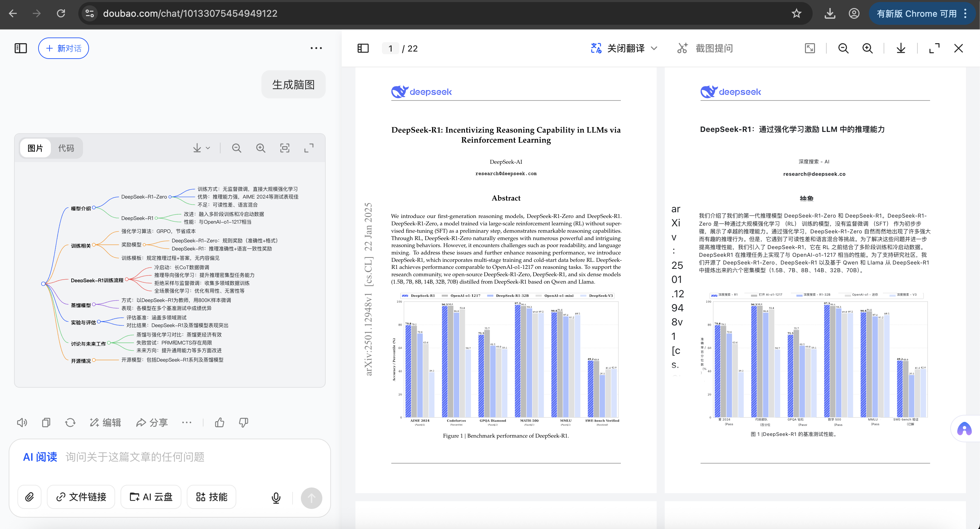Zoom out the mind map image
The image size is (980, 529).
(237, 148)
